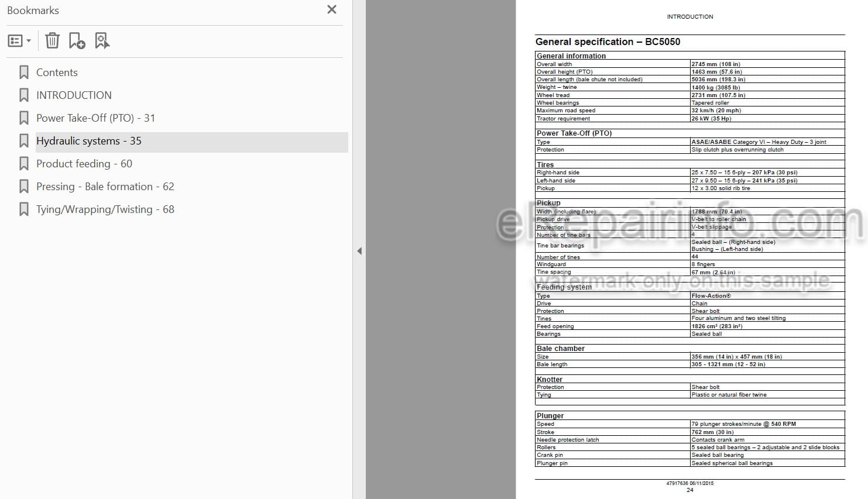
Task: Navigate to Pressing - Bale formation - 62
Action: click(105, 187)
